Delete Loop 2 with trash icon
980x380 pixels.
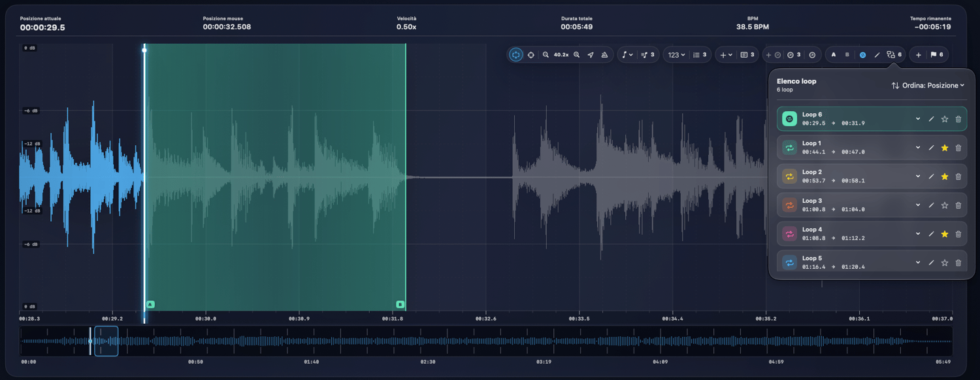pos(958,177)
